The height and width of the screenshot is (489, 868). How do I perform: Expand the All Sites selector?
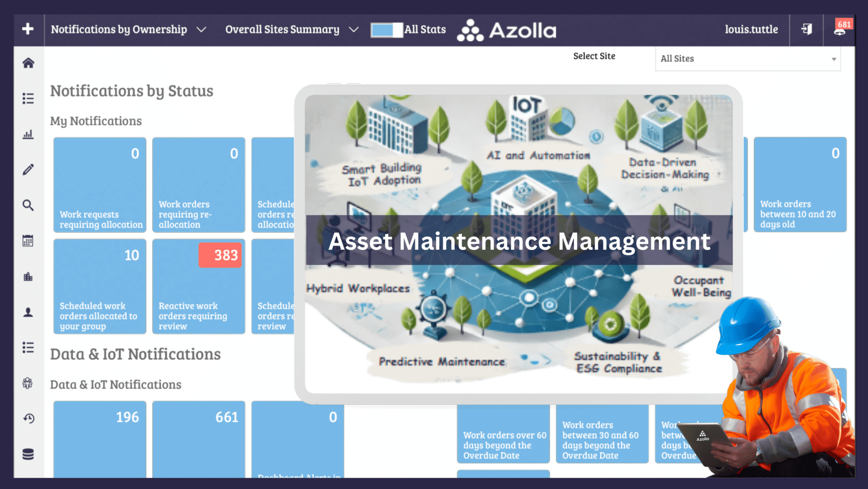pyautogui.click(x=747, y=58)
